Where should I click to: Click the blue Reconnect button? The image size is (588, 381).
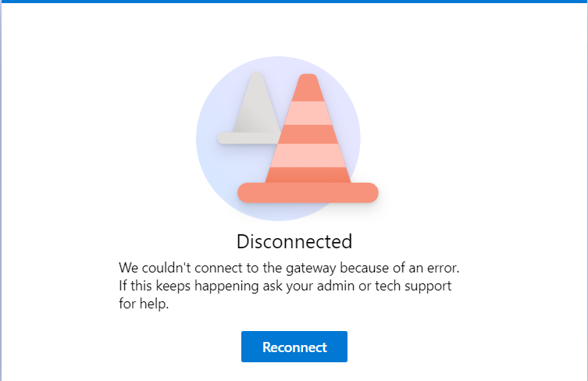pyautogui.click(x=294, y=347)
